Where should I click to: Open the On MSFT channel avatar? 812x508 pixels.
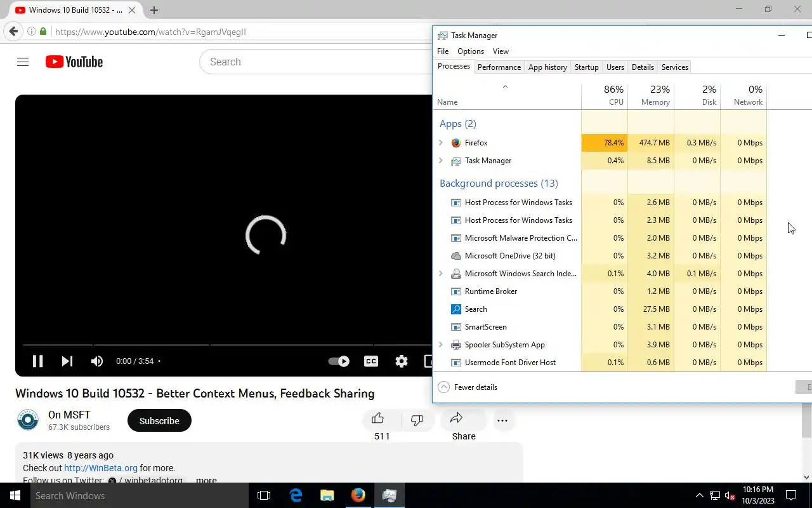[x=28, y=420]
